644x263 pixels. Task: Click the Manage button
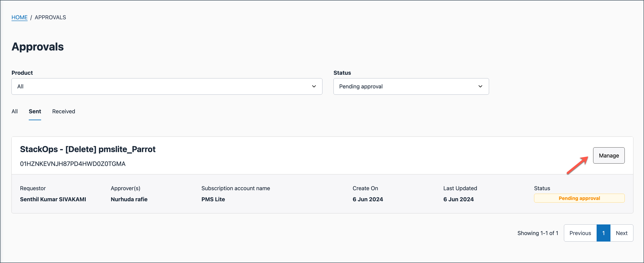(609, 155)
